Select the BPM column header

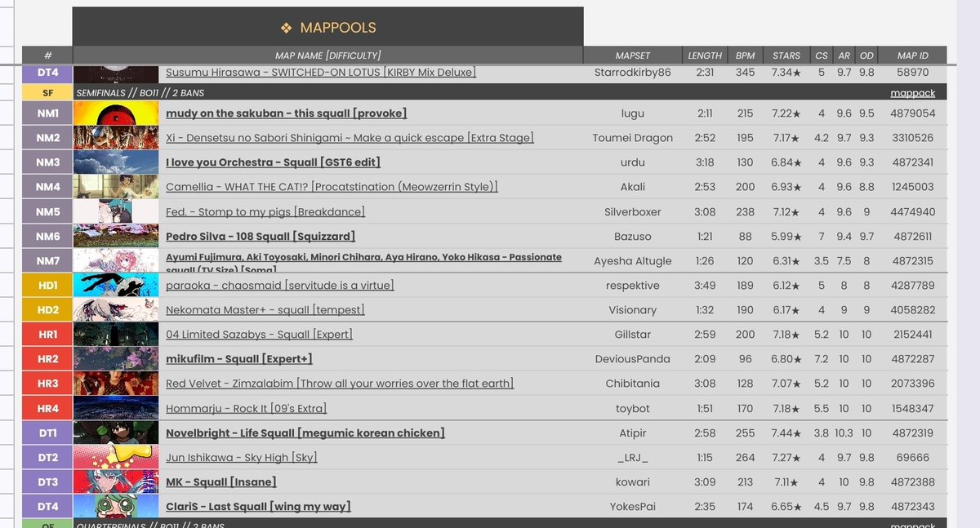[x=745, y=55]
